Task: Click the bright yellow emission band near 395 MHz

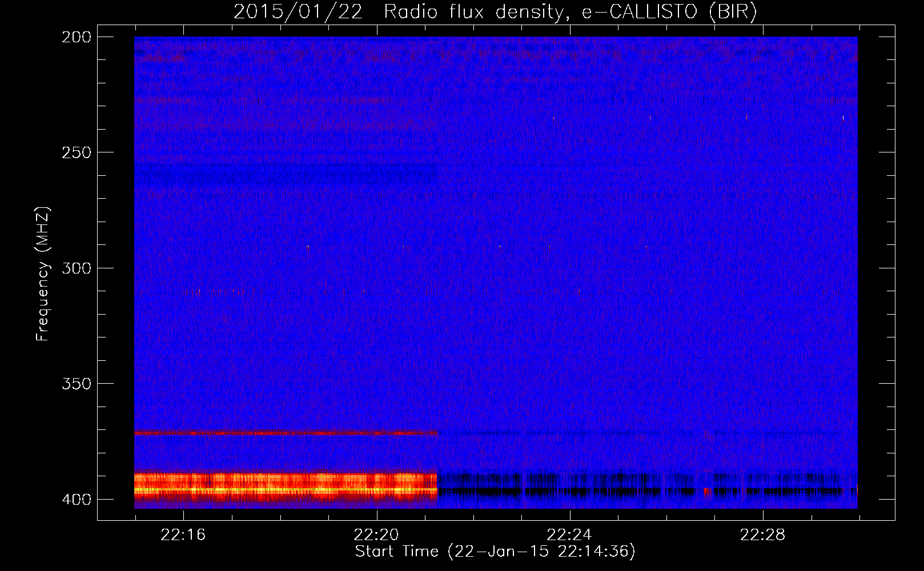Action: tap(286, 489)
